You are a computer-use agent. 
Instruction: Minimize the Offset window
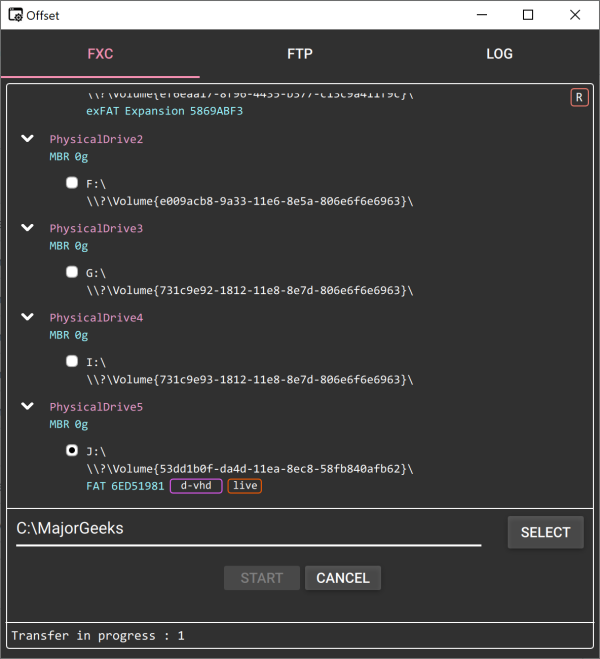pyautogui.click(x=482, y=15)
